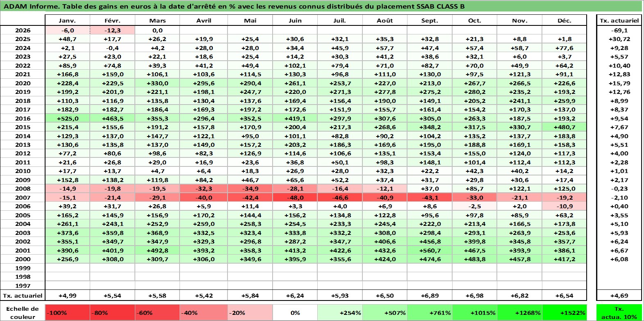Click the '+203,2' cell for Juin 2013
This screenshot has width=644, height=321.
pyautogui.click(x=295, y=145)
